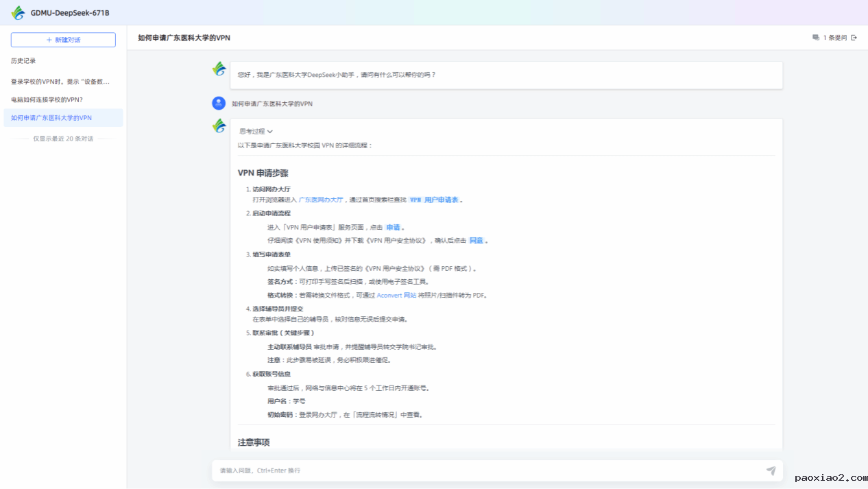Image resolution: width=868 pixels, height=489 pixels.
Task: Click step heading 启动申请流程
Action: pos(271,213)
